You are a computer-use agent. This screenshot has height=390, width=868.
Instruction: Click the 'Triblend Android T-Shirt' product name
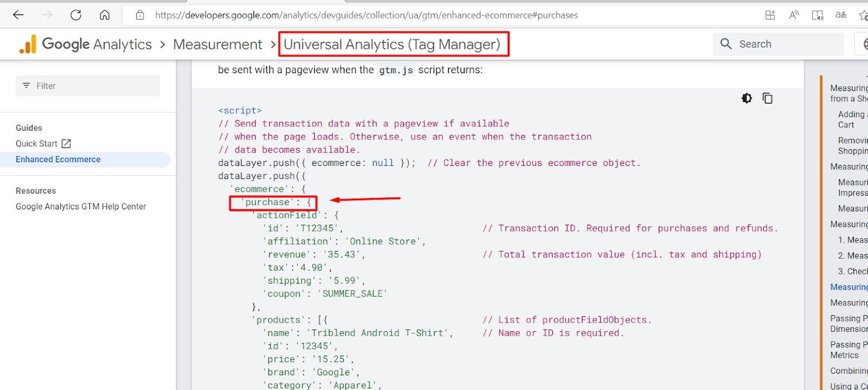[x=377, y=333]
